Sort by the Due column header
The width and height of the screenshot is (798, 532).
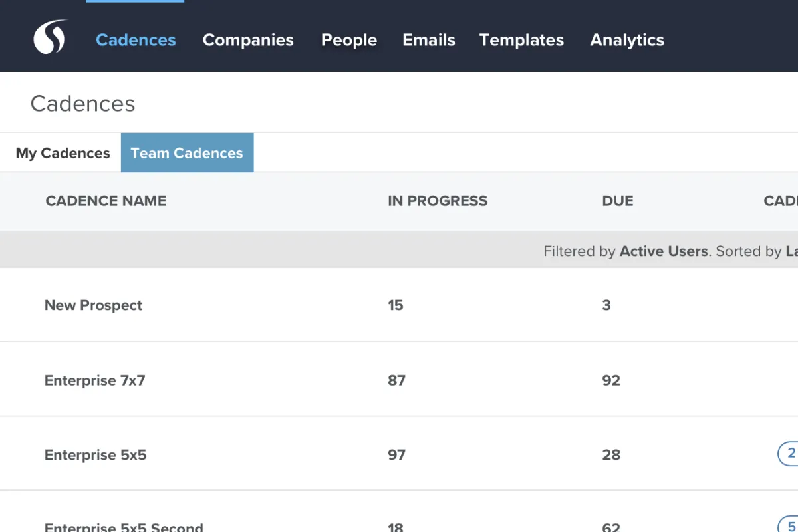point(618,201)
